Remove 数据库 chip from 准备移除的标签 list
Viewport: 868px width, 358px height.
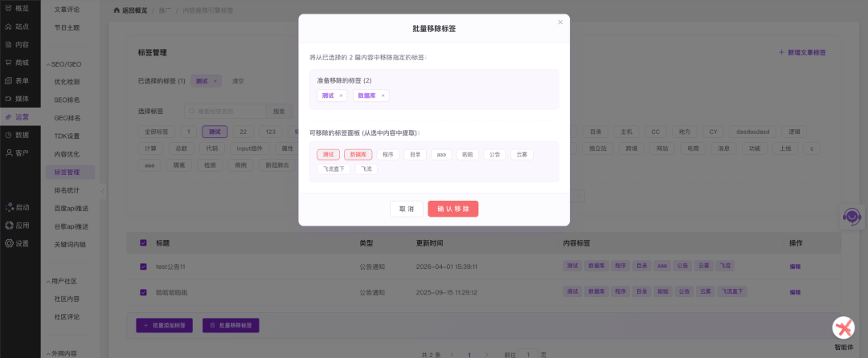pyautogui.click(x=383, y=96)
